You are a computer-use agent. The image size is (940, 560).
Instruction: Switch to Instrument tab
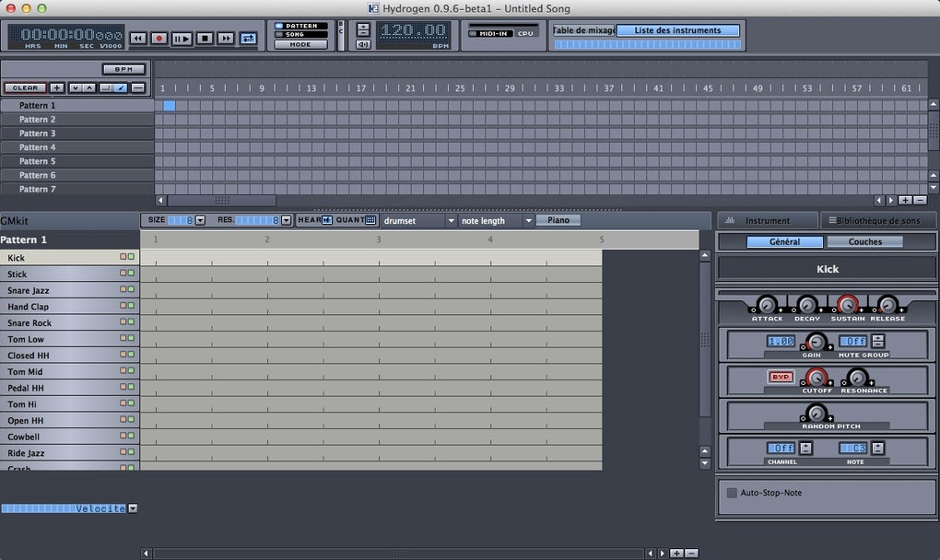click(x=768, y=220)
